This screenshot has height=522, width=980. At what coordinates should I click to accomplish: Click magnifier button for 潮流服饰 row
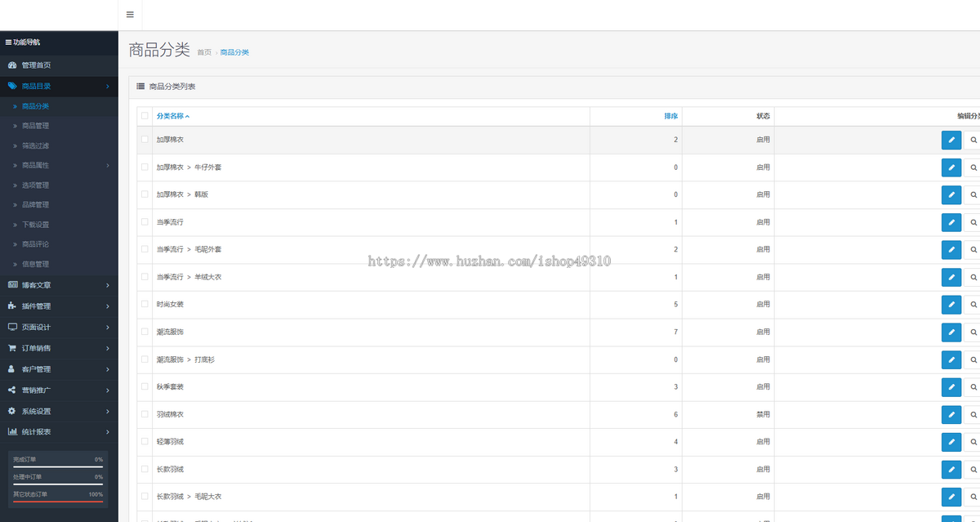[973, 332]
